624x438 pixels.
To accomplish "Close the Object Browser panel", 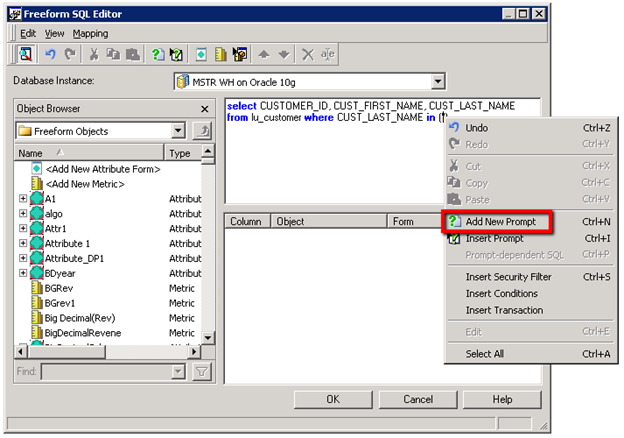I will [204, 108].
